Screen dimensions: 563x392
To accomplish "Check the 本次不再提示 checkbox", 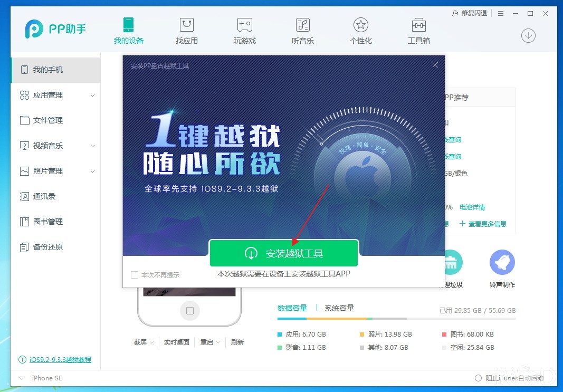I will [135, 275].
